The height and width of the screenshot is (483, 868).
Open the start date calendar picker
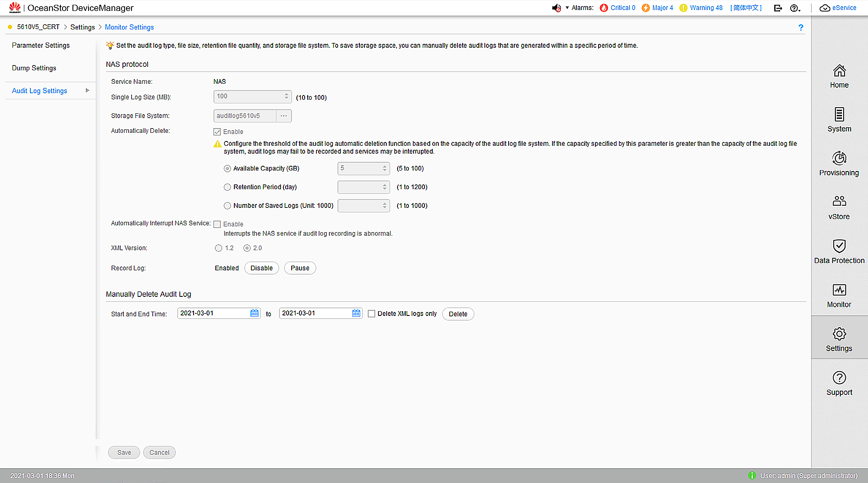pyautogui.click(x=254, y=313)
